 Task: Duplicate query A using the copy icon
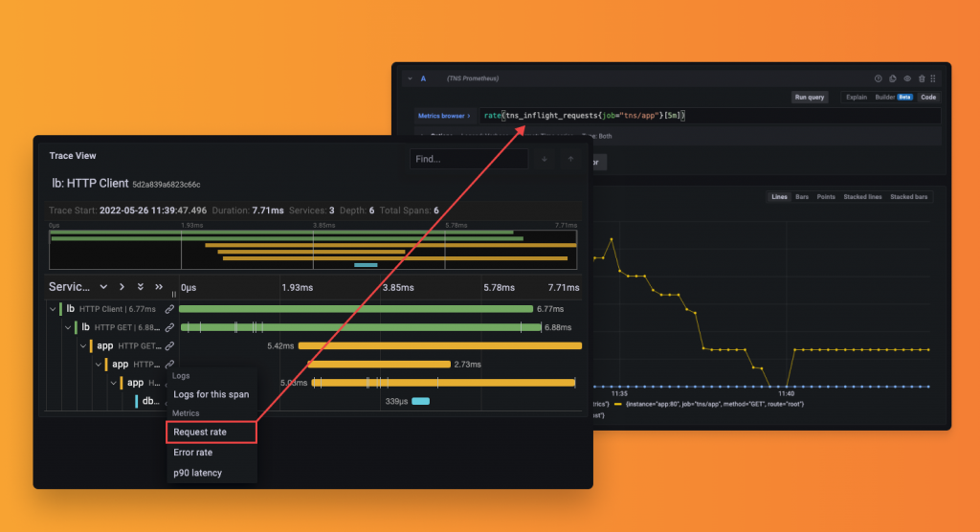point(893,78)
